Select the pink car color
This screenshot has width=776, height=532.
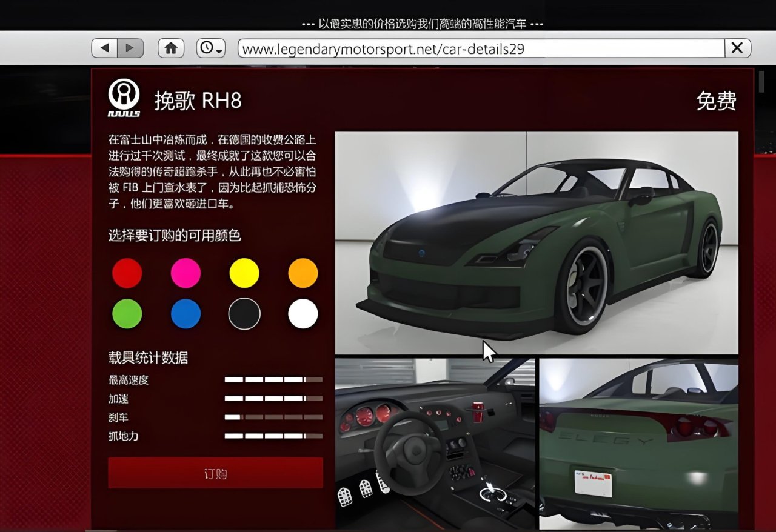tap(186, 273)
